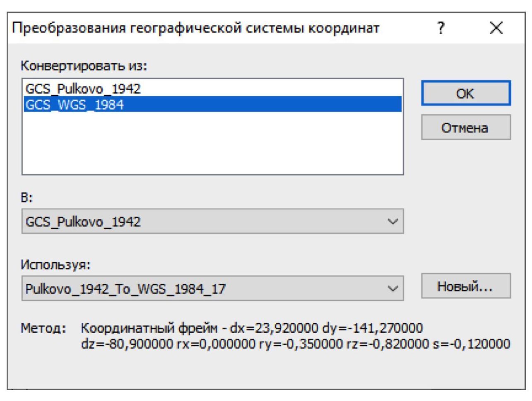
Task: Click the Новый... button
Action: tap(465, 286)
